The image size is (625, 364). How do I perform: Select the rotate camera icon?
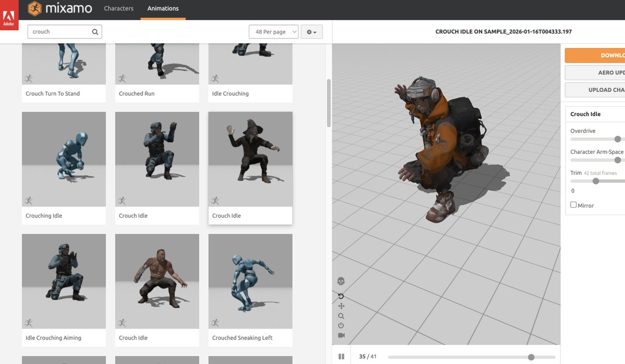point(341,296)
